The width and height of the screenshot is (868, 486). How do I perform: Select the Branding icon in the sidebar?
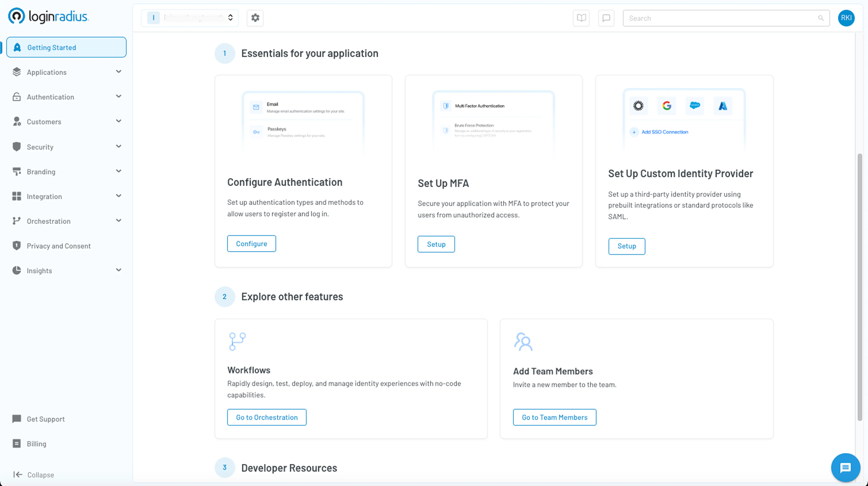point(17,172)
